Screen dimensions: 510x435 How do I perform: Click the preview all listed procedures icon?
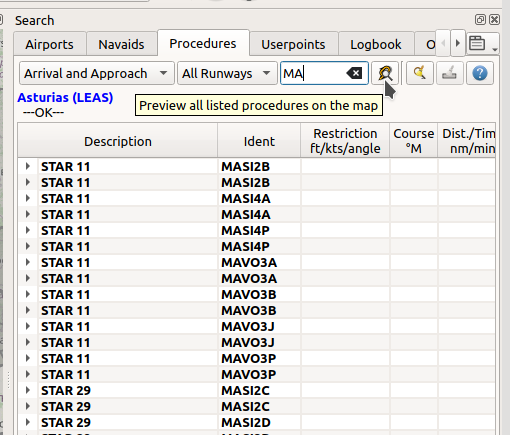385,73
